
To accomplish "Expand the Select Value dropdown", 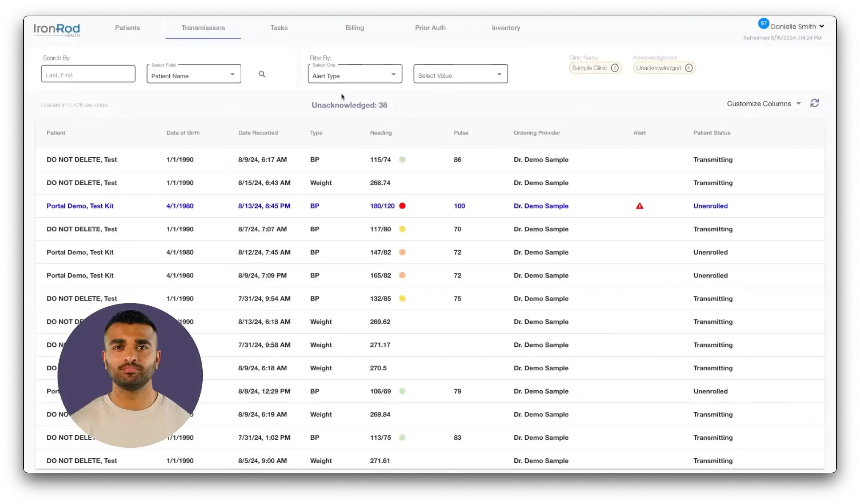I will click(x=460, y=74).
